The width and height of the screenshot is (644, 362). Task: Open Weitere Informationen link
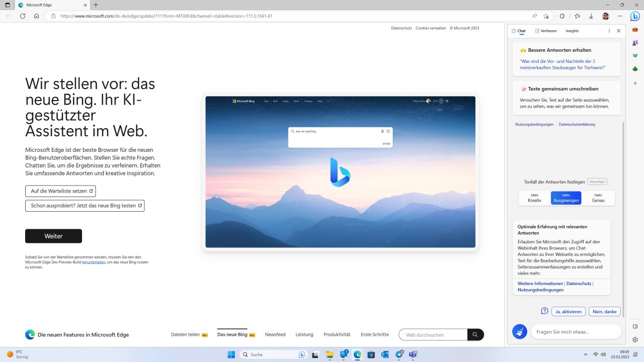click(x=540, y=284)
